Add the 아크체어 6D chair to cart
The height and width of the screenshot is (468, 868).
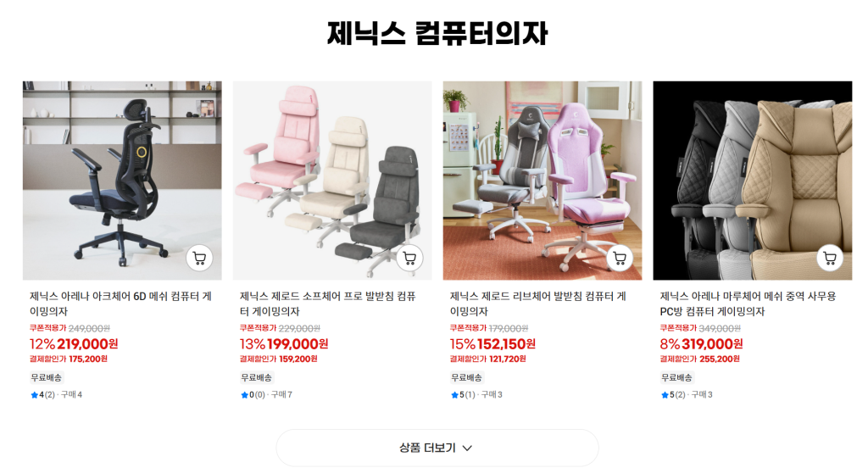(199, 258)
